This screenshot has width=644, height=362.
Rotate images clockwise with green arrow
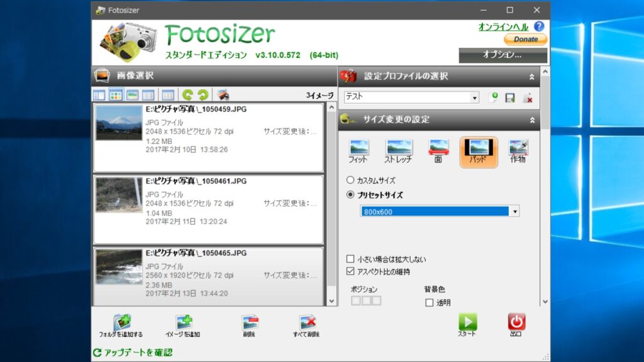click(203, 96)
